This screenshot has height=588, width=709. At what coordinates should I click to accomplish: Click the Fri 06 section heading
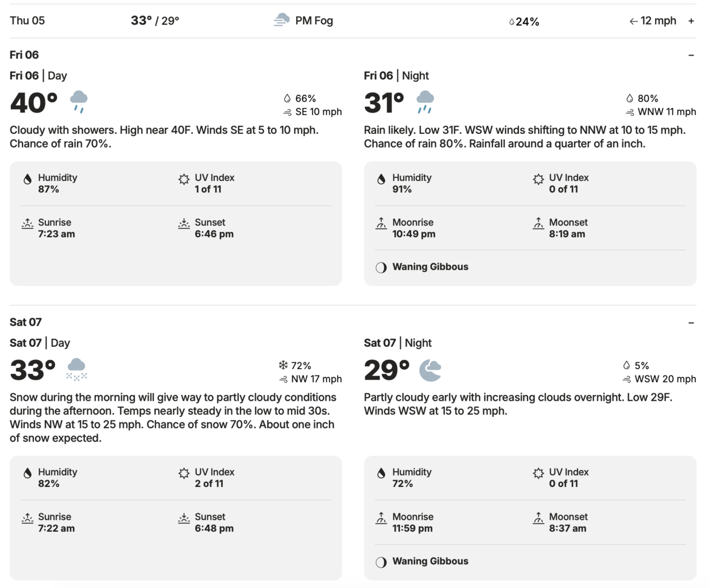pyautogui.click(x=24, y=55)
